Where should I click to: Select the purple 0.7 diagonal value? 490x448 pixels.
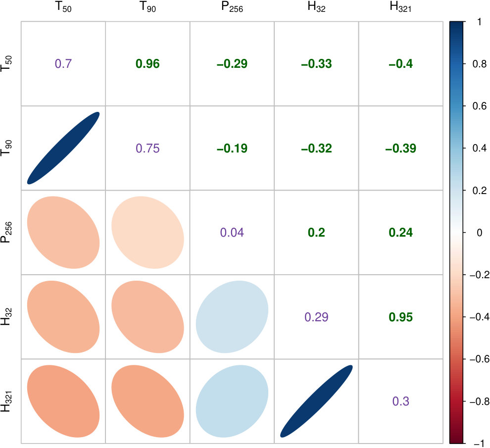click(63, 64)
